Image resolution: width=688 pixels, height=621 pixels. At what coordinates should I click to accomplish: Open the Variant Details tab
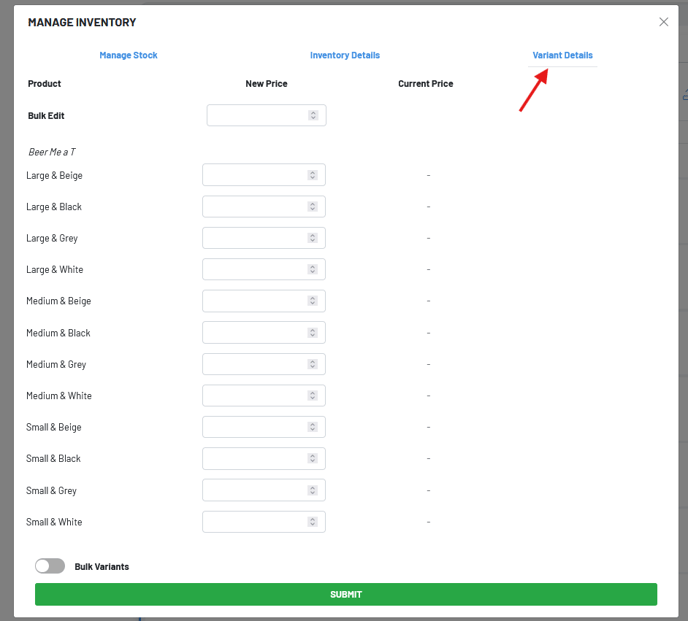(x=563, y=55)
